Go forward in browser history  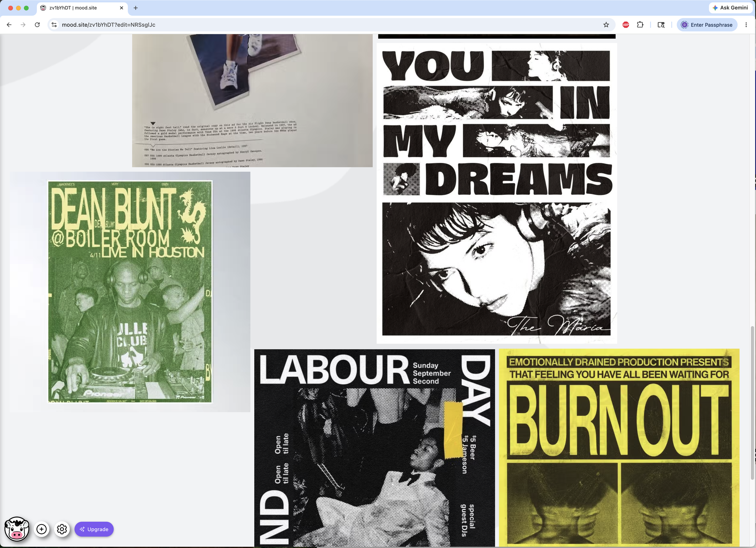coord(23,25)
